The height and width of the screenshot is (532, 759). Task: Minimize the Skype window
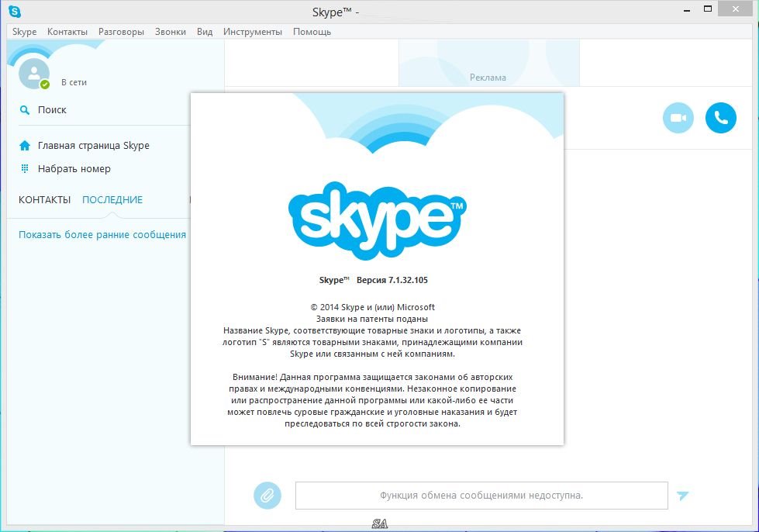pyautogui.click(x=686, y=9)
